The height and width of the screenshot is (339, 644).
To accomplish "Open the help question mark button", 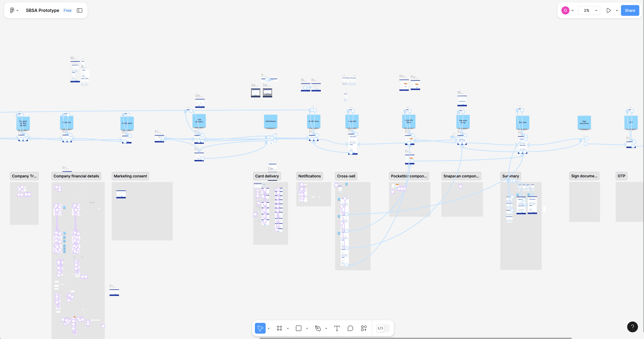I will [632, 327].
